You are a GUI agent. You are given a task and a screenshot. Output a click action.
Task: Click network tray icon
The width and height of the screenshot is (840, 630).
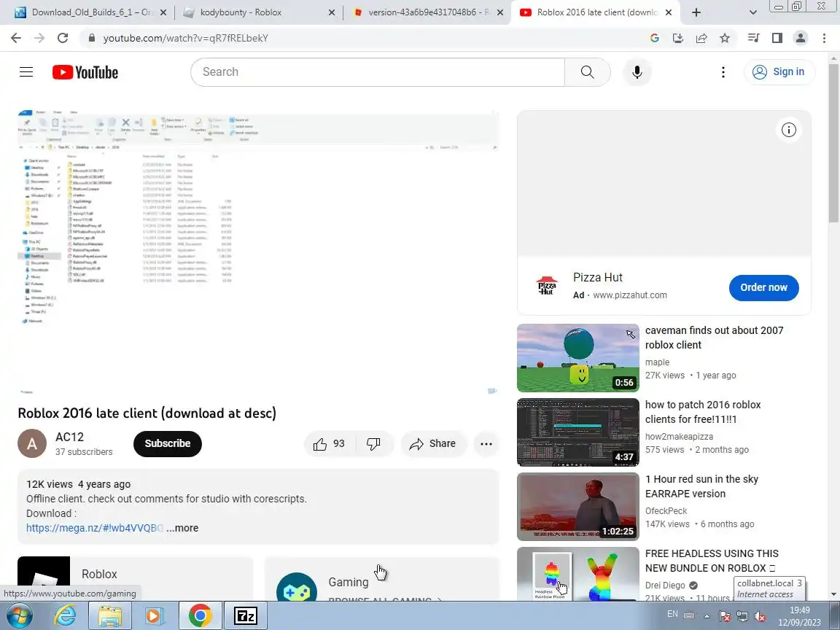click(x=742, y=616)
